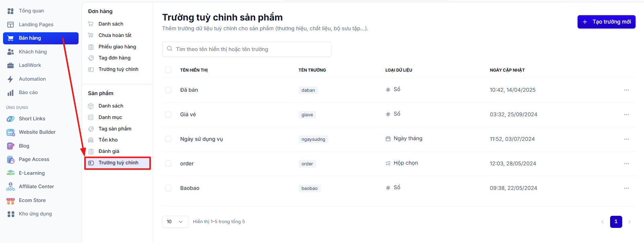Open the E-Learning app icon
The height and width of the screenshot is (243, 644).
(10, 173)
